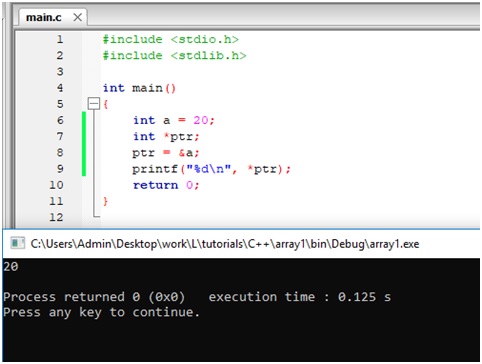Collapse the main function fold marker
The image size is (482, 364).
tap(94, 104)
